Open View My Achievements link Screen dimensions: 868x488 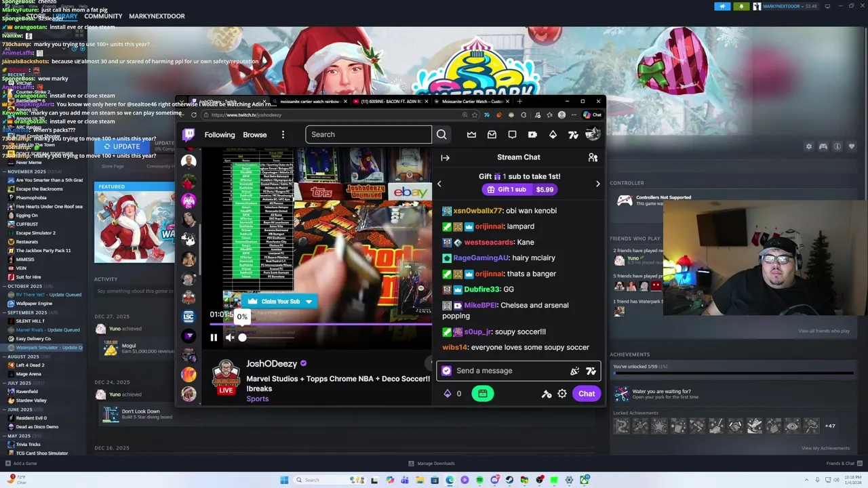(x=825, y=448)
